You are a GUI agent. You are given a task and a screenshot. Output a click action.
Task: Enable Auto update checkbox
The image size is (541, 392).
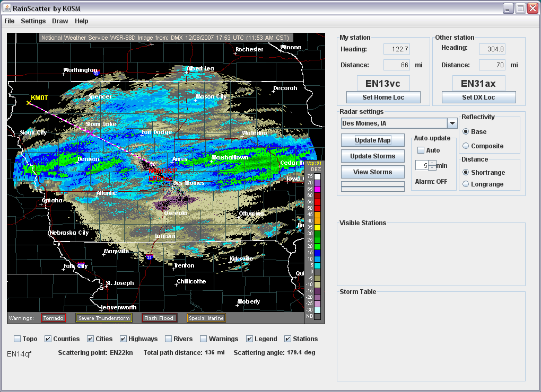point(421,150)
